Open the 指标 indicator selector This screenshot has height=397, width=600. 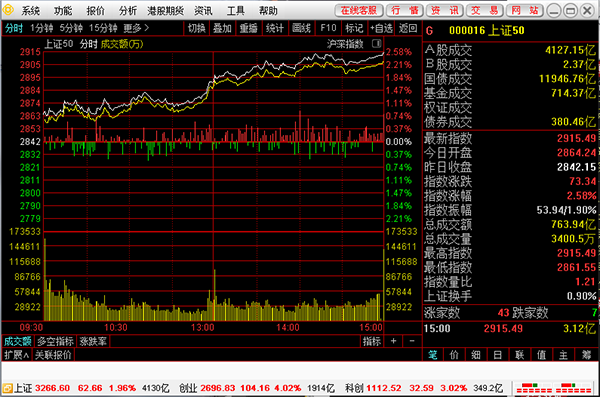click(x=372, y=341)
